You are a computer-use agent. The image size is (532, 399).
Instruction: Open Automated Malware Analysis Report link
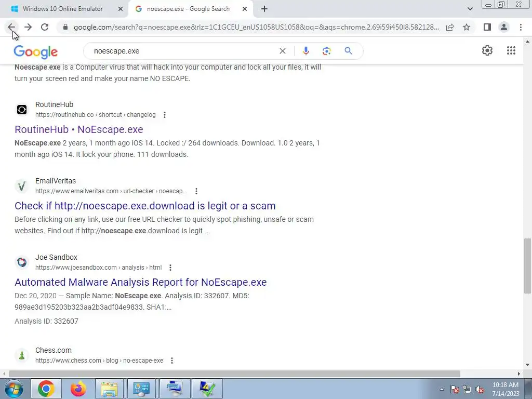[140, 282]
